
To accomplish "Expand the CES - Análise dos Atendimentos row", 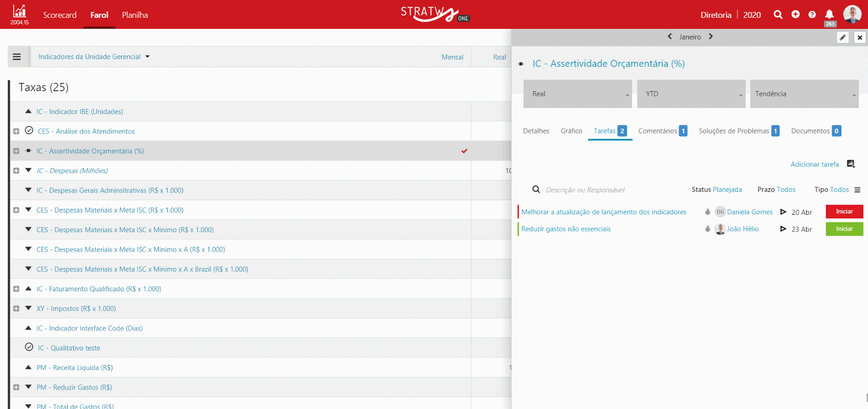I will pos(16,131).
